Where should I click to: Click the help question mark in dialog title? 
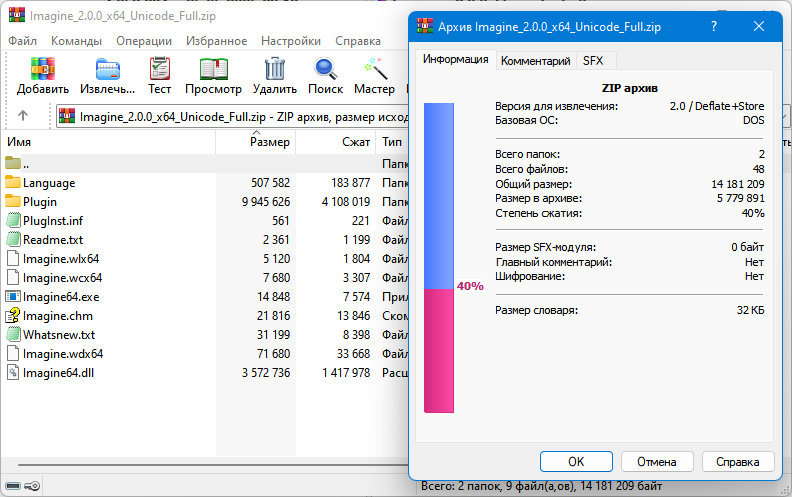coord(714,26)
